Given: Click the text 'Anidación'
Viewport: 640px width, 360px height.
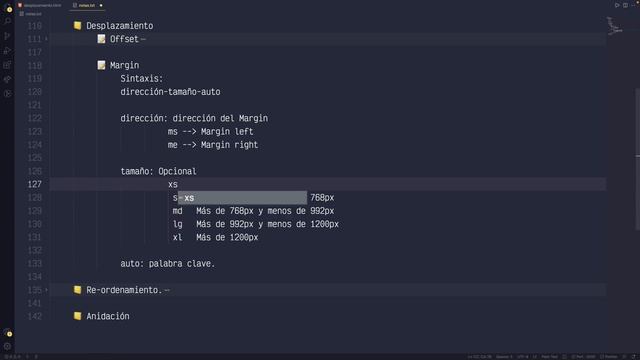Looking at the screenshot, I should [108, 316].
